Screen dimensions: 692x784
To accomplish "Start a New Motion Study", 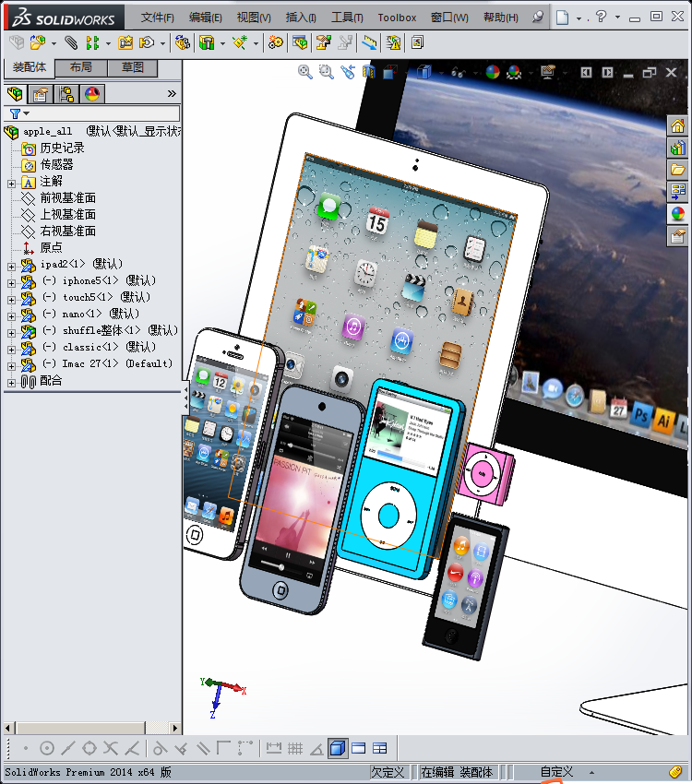I will [275, 43].
